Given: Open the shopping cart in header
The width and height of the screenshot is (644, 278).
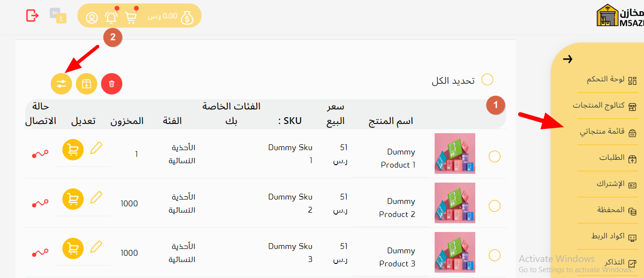Looking at the screenshot, I should pos(131,17).
